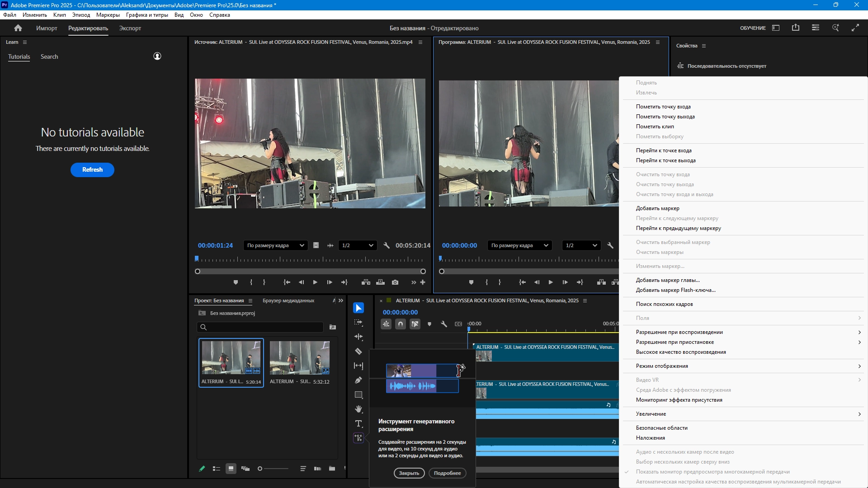Image resolution: width=868 pixels, height=488 pixels.
Task: Choose 'Добавить маркер' from context menu
Action: pyautogui.click(x=658, y=208)
